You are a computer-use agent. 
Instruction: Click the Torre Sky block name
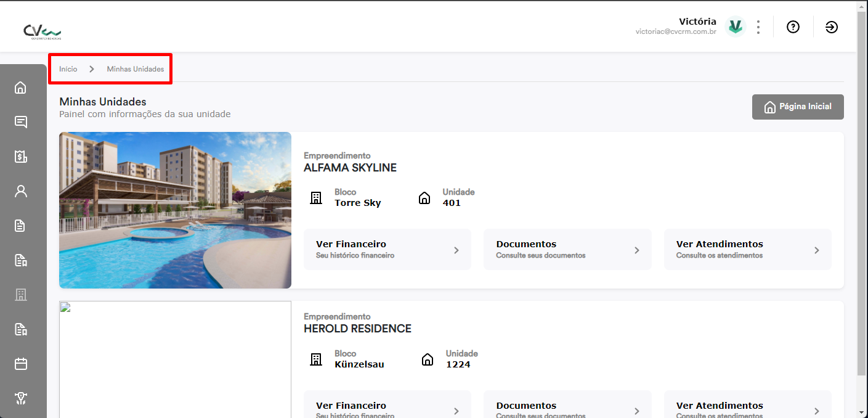[x=358, y=203]
